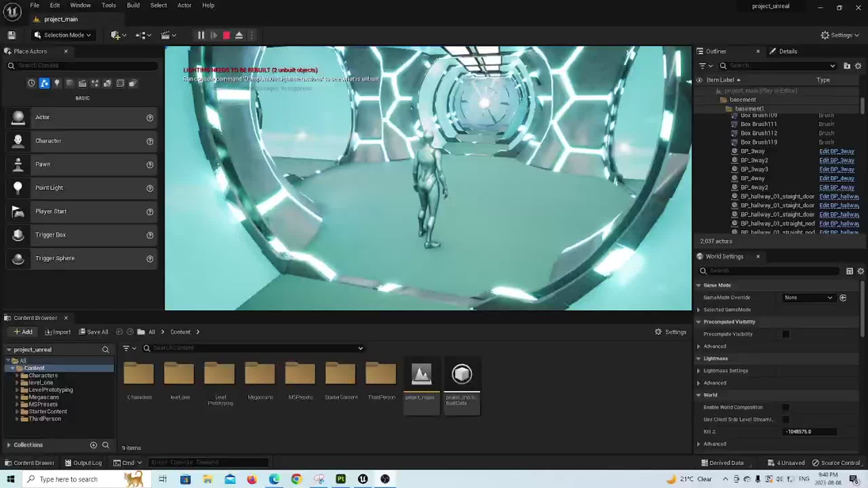Select the Lights category in Place Actors

click(57, 83)
